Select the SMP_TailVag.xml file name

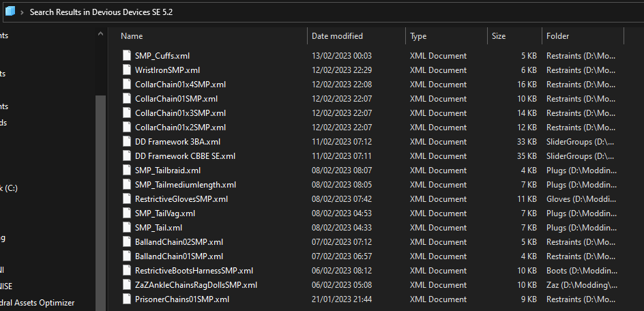165,213
